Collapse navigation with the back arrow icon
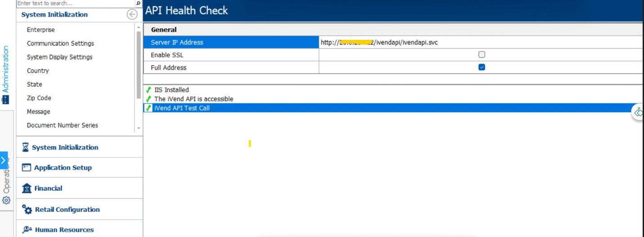Screen dimensions: 644x237 (132, 14)
